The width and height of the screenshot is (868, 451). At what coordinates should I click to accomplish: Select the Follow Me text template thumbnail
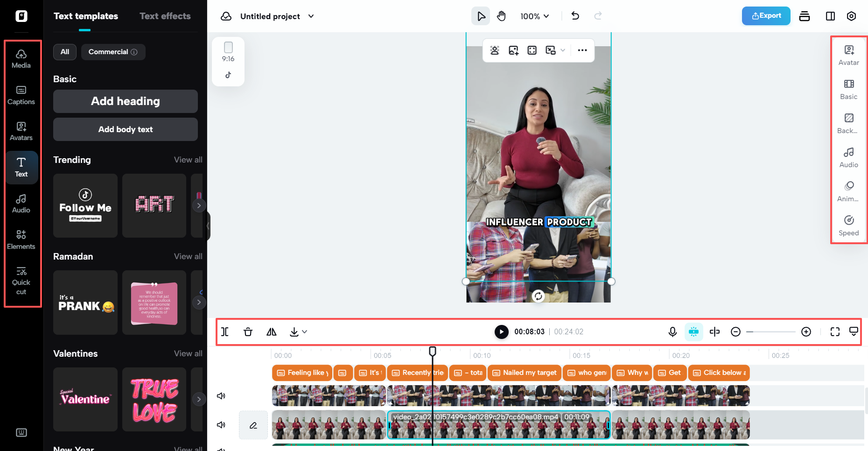pyautogui.click(x=85, y=205)
